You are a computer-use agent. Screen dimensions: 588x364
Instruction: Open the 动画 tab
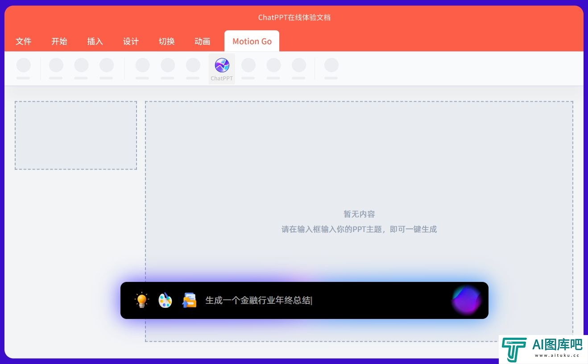(x=202, y=41)
